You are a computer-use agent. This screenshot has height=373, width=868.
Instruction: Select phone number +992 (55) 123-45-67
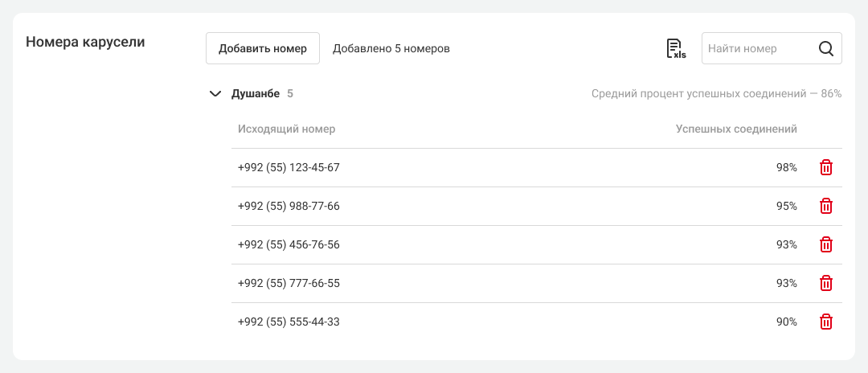[289, 167]
